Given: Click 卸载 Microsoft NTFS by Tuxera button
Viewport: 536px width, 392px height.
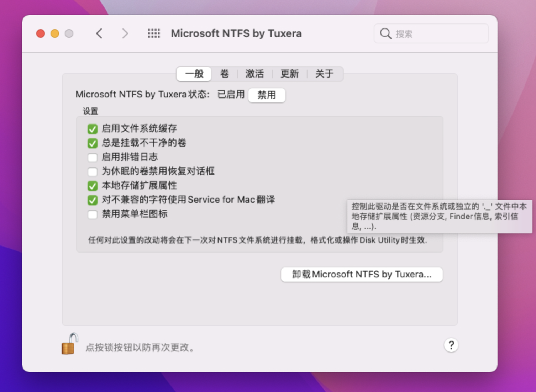Looking at the screenshot, I should tap(362, 274).
